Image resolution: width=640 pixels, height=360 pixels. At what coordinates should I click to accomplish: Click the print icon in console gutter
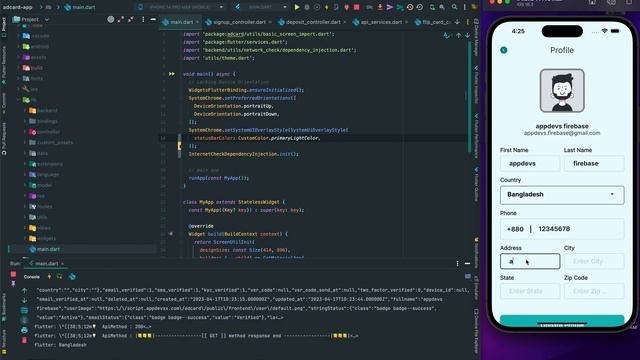(24, 330)
